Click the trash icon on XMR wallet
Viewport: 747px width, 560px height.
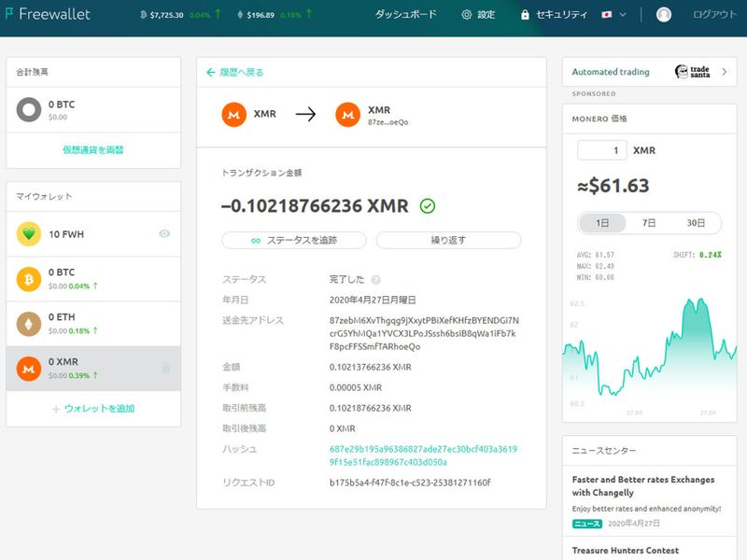click(166, 368)
